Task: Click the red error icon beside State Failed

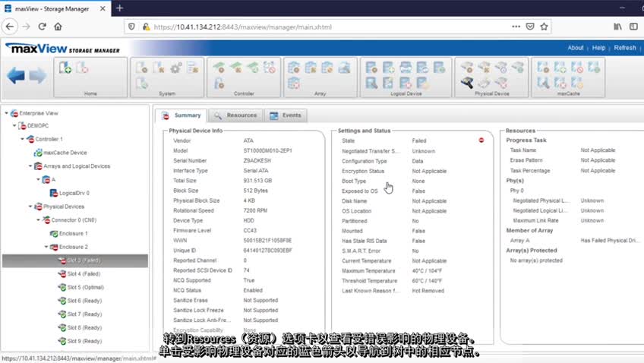Action: tap(481, 140)
